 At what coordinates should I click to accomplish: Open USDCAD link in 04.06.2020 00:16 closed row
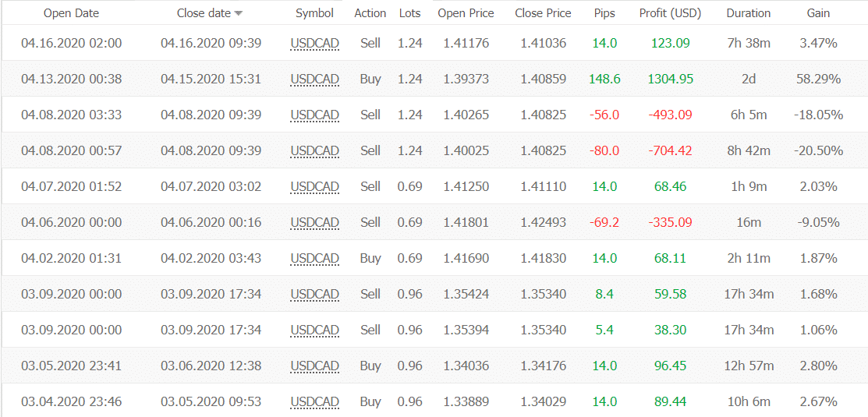[x=314, y=222]
